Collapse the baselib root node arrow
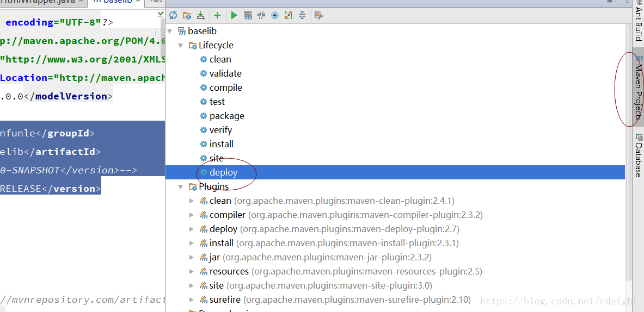This screenshot has width=644, height=312. click(170, 31)
